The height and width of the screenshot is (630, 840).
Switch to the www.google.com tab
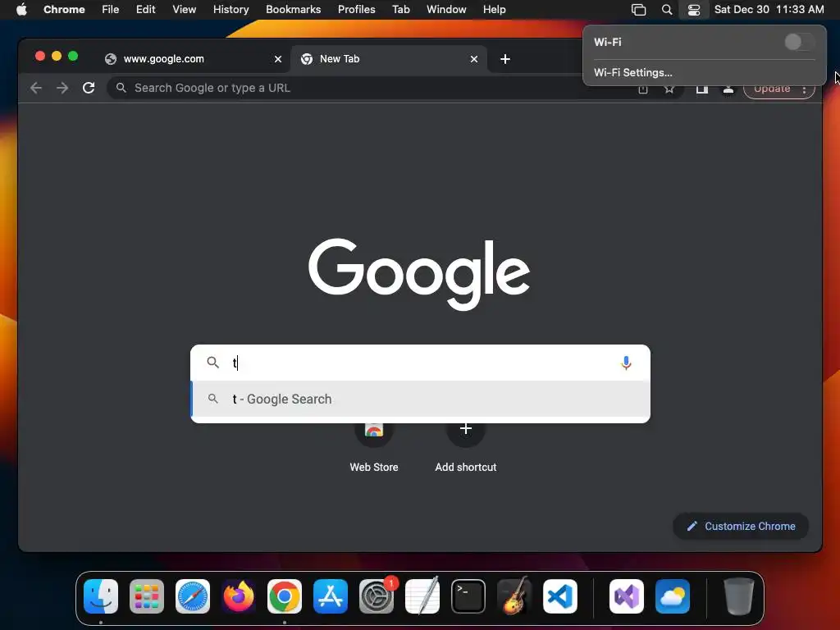coord(193,59)
